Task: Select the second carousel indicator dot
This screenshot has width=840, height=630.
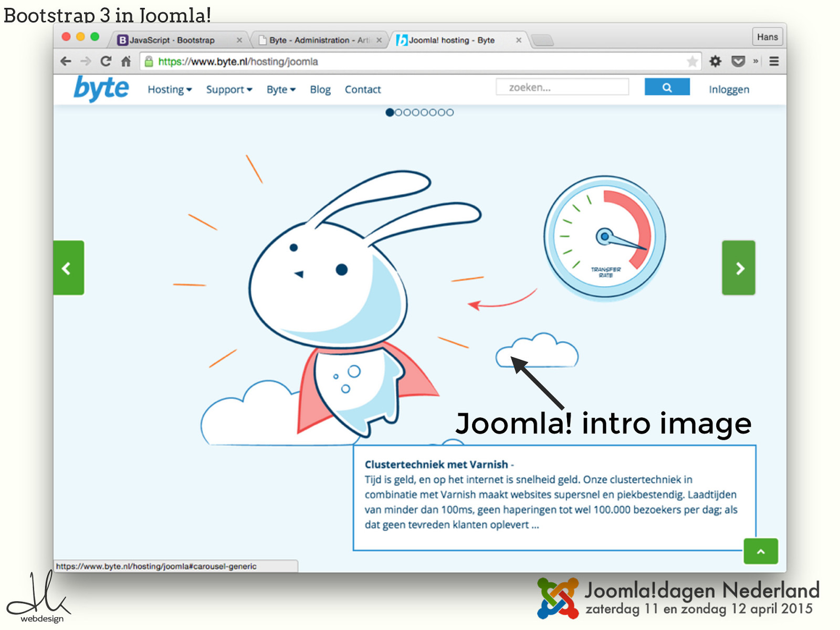Action: (x=398, y=112)
